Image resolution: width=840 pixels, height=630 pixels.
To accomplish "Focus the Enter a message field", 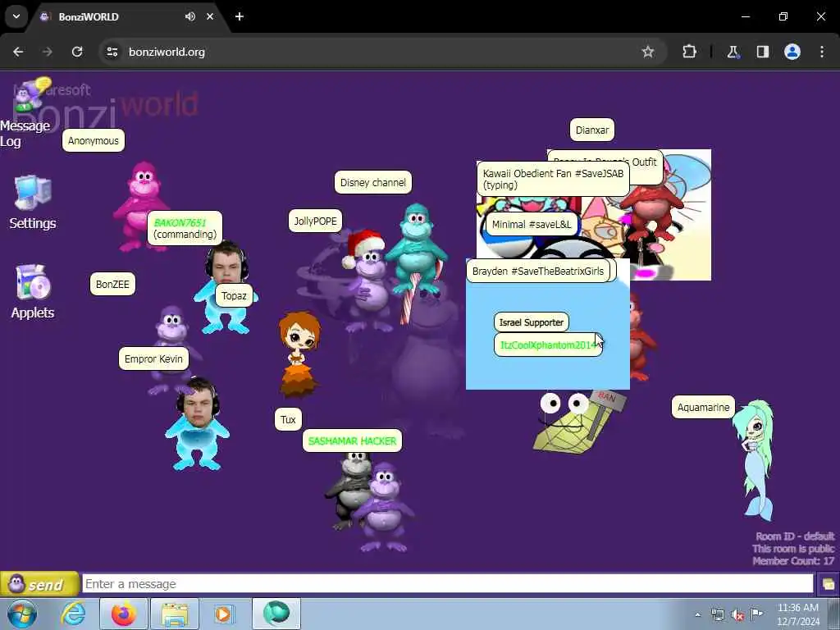I will tap(448, 584).
